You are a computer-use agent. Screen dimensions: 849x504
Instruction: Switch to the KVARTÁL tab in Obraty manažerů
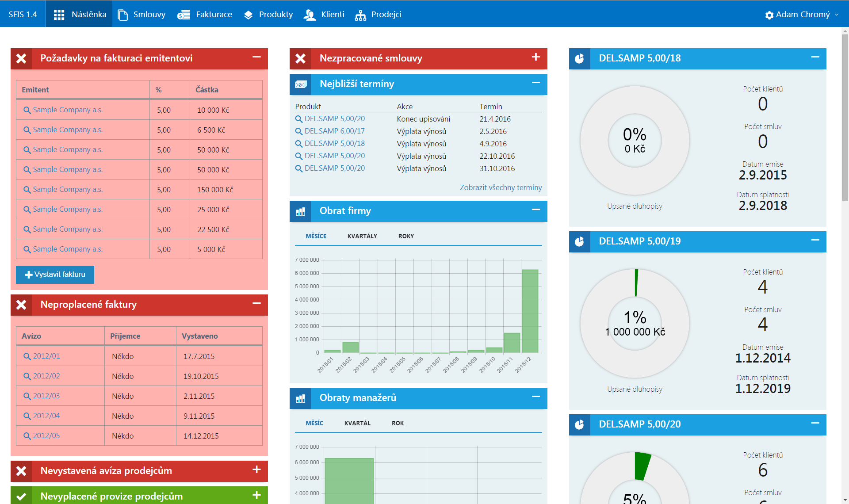pyautogui.click(x=357, y=423)
